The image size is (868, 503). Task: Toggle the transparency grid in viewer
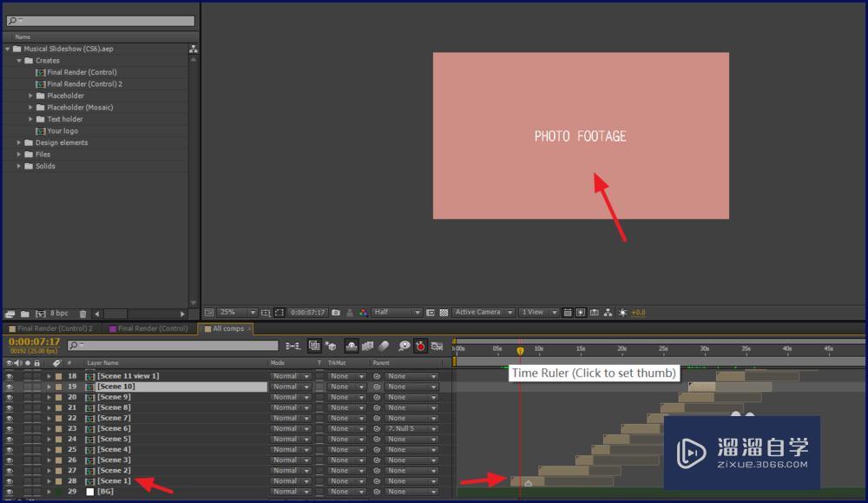[x=444, y=313]
